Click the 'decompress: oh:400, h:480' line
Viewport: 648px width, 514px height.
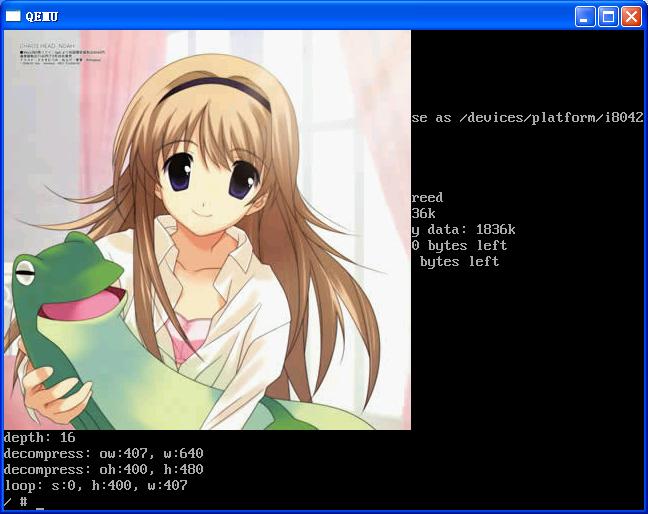point(103,469)
